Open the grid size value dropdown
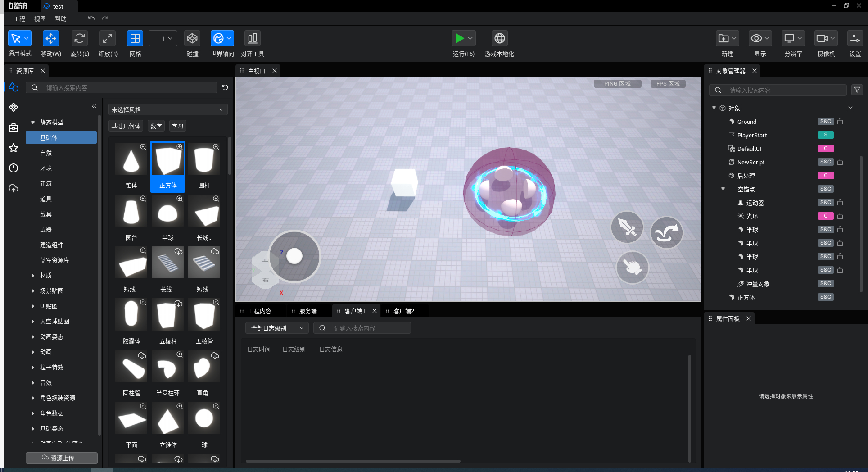Image resolution: width=868 pixels, height=472 pixels. click(163, 39)
